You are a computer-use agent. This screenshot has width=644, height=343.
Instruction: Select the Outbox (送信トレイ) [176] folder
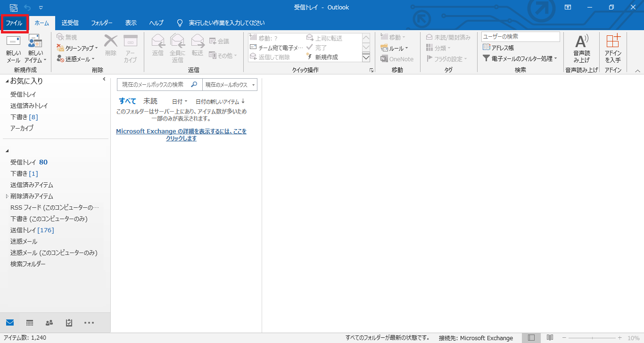point(32,230)
